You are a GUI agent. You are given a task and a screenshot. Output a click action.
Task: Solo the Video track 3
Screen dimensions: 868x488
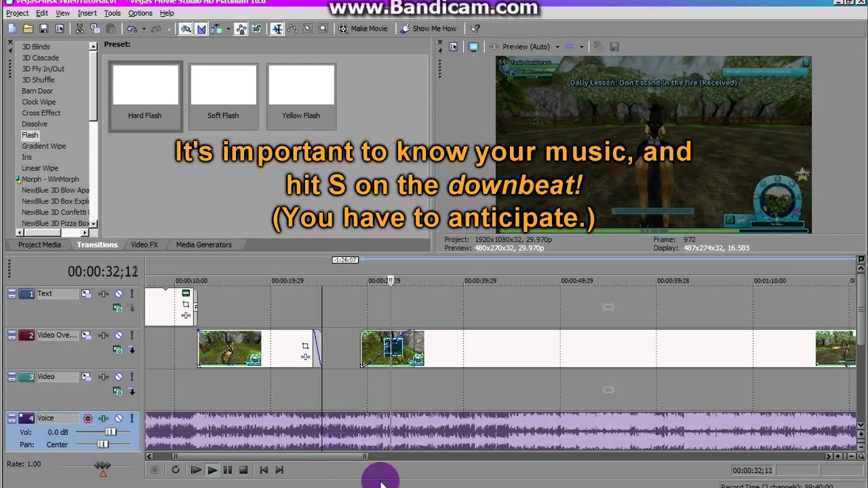click(x=132, y=376)
